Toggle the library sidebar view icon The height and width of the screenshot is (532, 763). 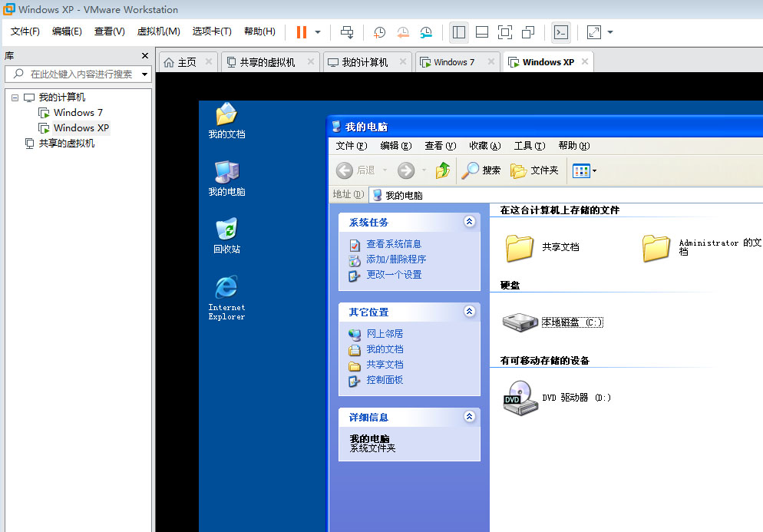click(x=459, y=32)
